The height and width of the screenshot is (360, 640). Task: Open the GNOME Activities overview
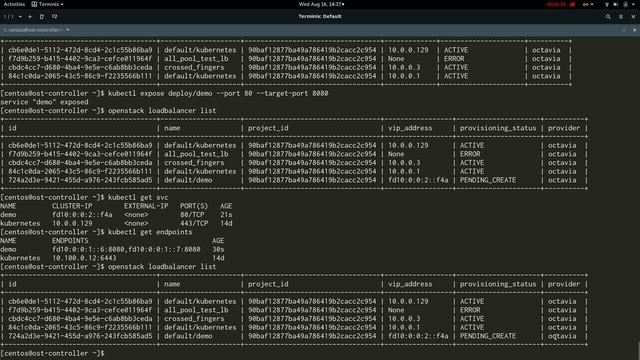[14, 4]
